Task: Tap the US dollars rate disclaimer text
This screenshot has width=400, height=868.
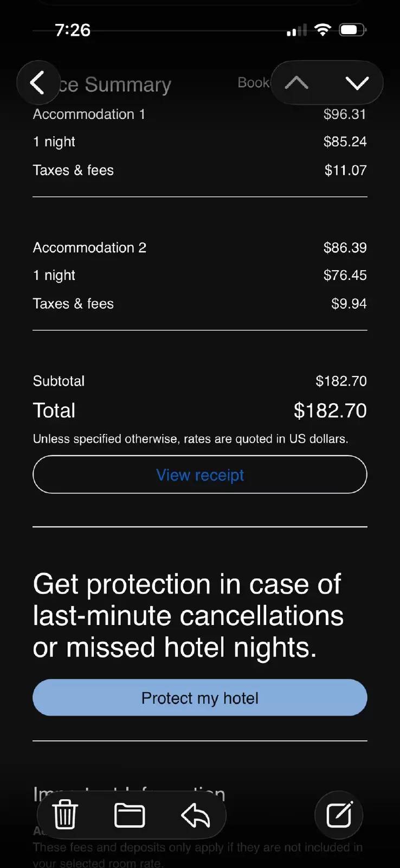Action: click(x=190, y=439)
